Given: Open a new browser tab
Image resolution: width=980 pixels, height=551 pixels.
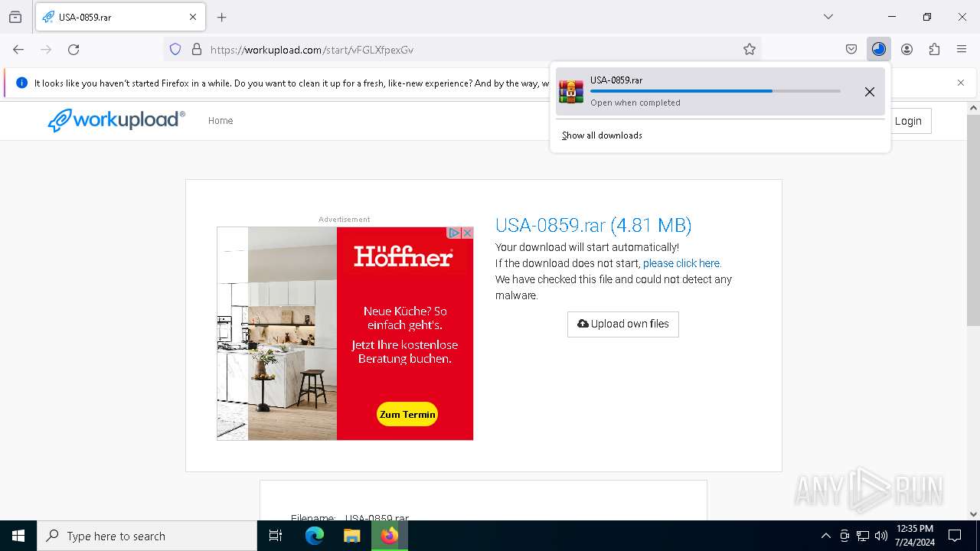Looking at the screenshot, I should [x=222, y=17].
